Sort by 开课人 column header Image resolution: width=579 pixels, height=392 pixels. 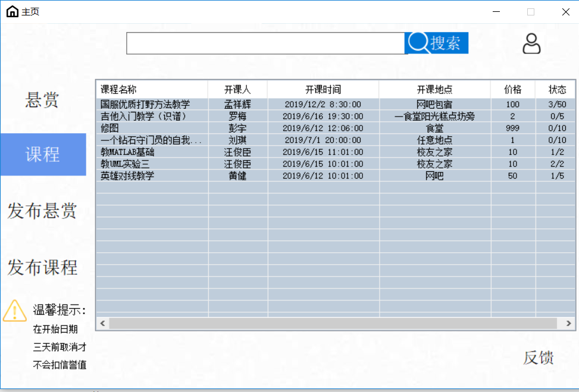click(237, 89)
